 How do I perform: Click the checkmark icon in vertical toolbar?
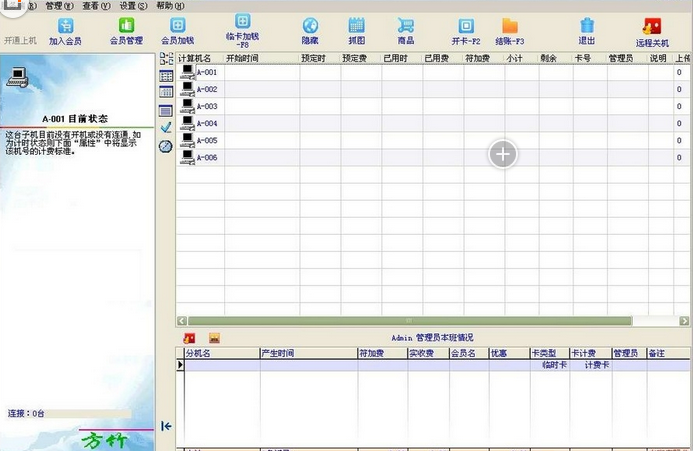[x=166, y=128]
